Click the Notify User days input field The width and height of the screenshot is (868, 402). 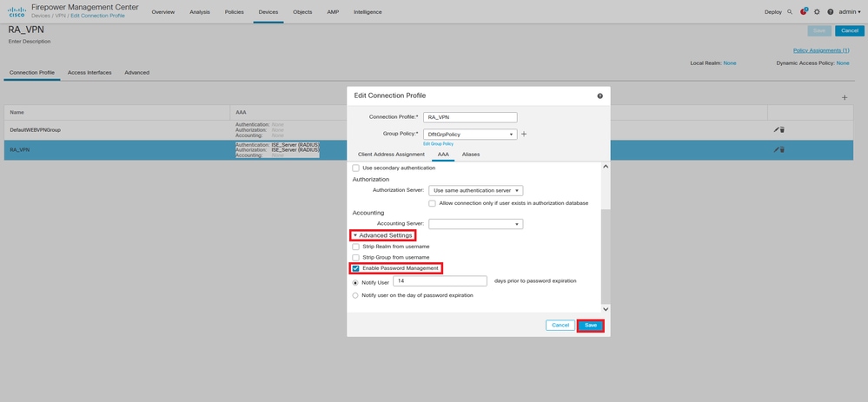click(x=440, y=281)
